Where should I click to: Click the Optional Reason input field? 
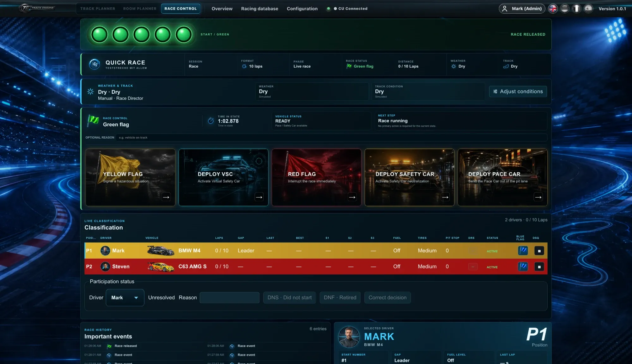(332, 138)
